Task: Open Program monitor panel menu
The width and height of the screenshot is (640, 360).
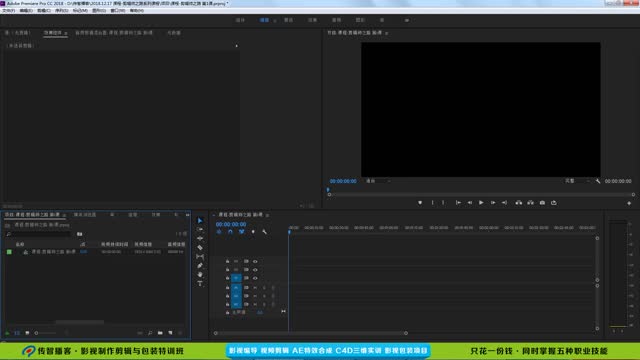Action: pos(386,33)
